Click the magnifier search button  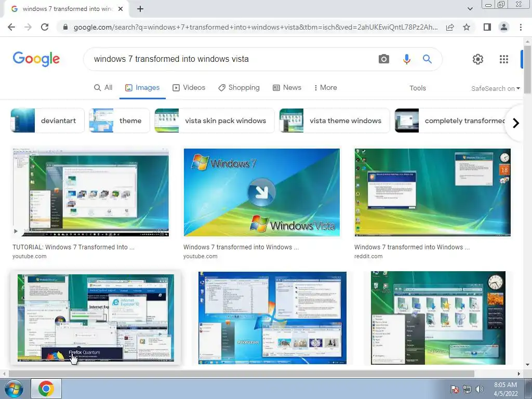click(x=427, y=59)
